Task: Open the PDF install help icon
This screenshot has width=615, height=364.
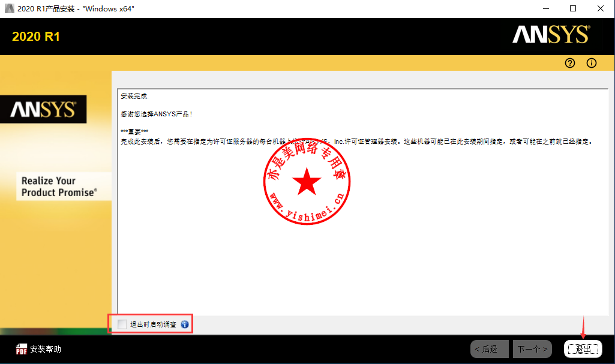Action: tap(21, 349)
